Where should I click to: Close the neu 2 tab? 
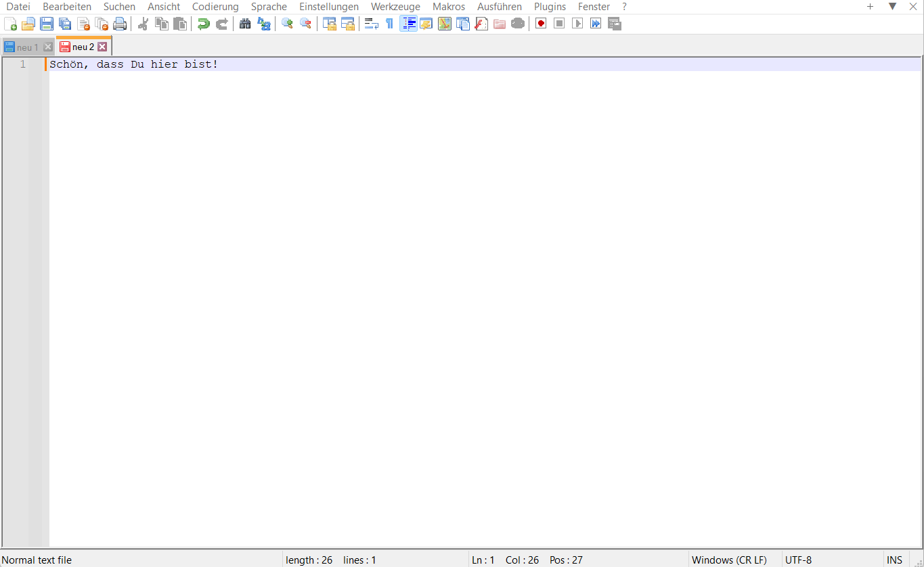102,46
